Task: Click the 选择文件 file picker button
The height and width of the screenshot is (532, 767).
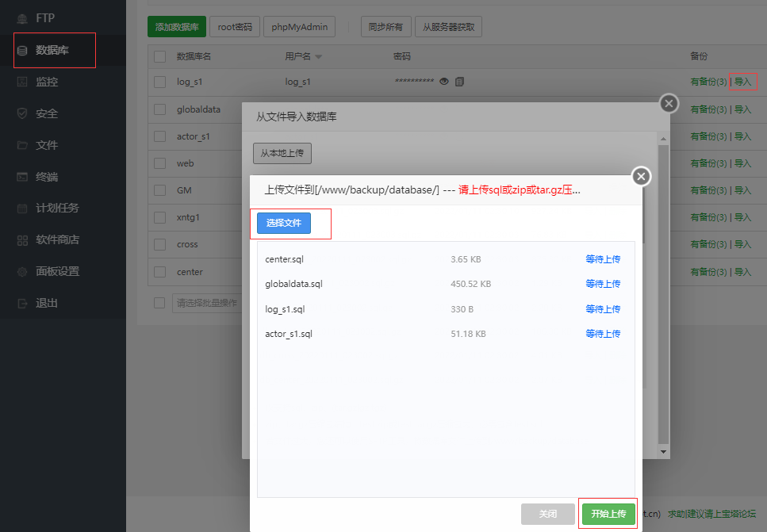Action: pyautogui.click(x=283, y=224)
